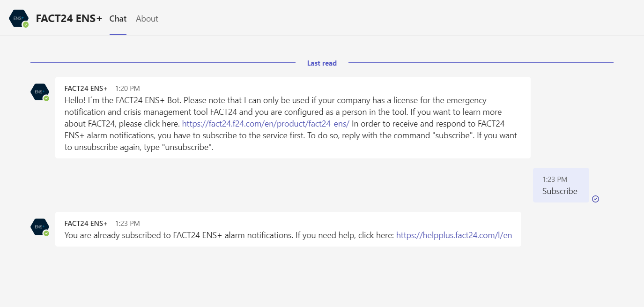The image size is (644, 307).
Task: Click the 1:20 PM timestamp
Action: coord(127,89)
